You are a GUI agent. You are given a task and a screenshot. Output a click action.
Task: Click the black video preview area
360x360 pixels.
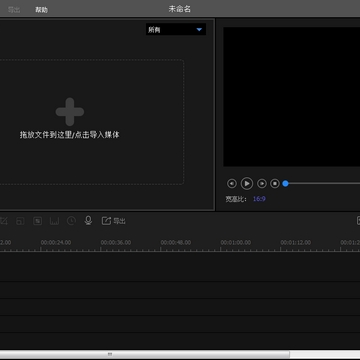[x=292, y=97]
